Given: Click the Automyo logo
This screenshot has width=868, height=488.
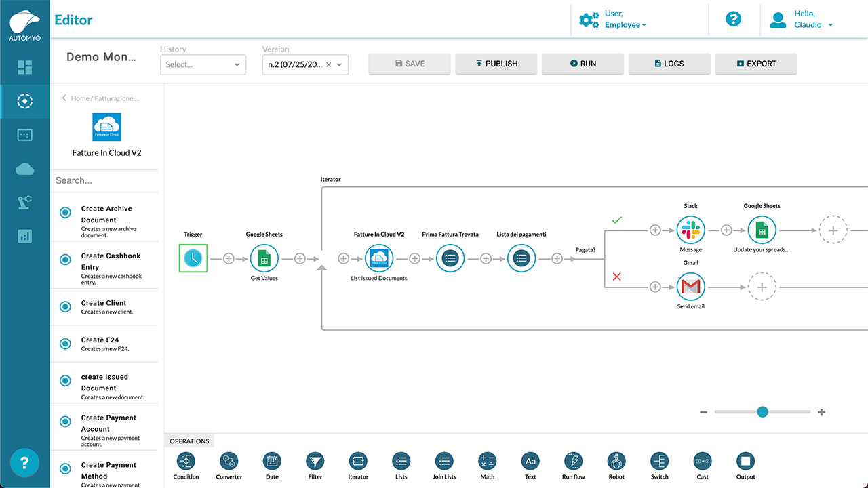Looking at the screenshot, I should (x=24, y=26).
